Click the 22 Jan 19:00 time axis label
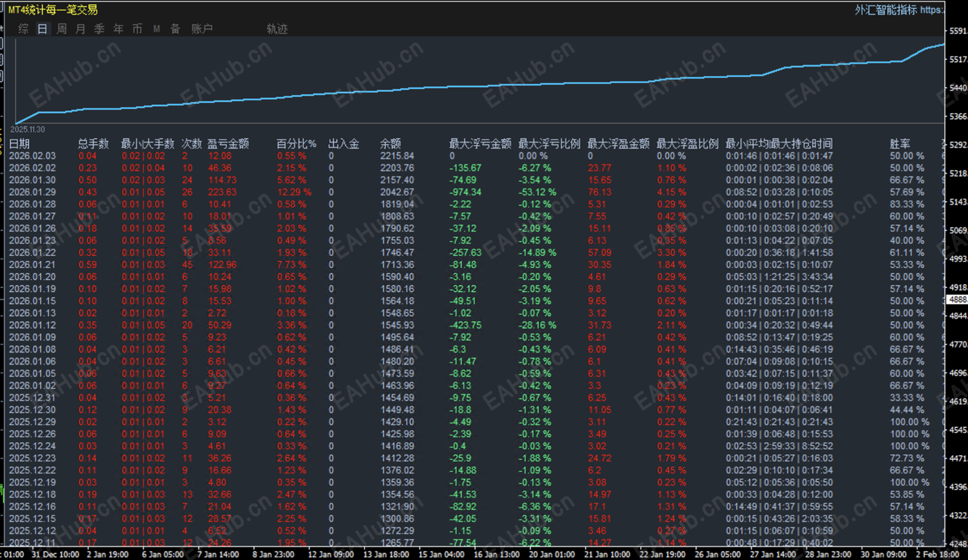This screenshot has width=968, height=560. coord(662,554)
